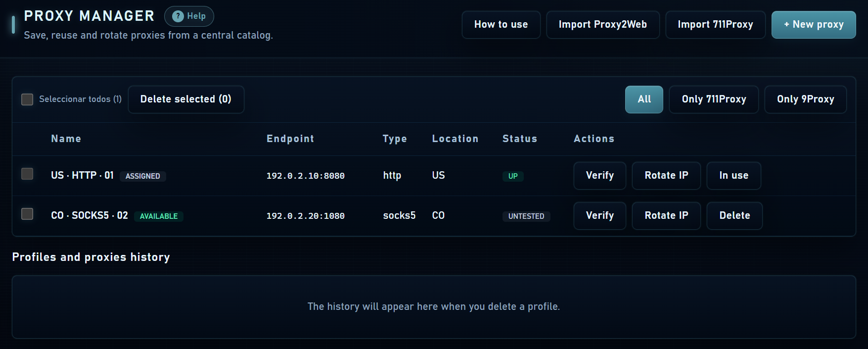Click the US location cell
The image size is (868, 349).
(438, 176)
